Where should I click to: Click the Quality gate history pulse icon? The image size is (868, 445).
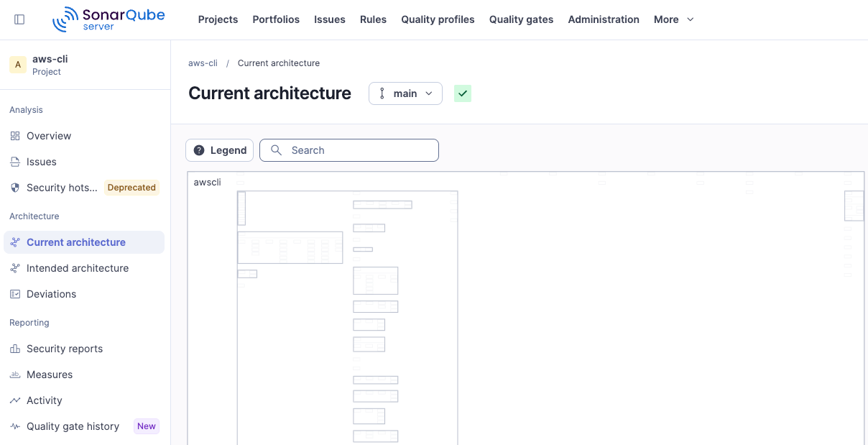pos(15,426)
